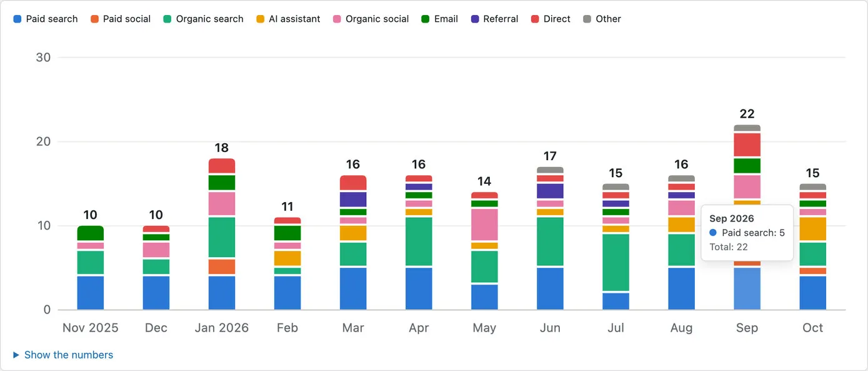868x371 pixels.
Task: Click the pink Organic social segment in Dec
Action: click(x=156, y=250)
